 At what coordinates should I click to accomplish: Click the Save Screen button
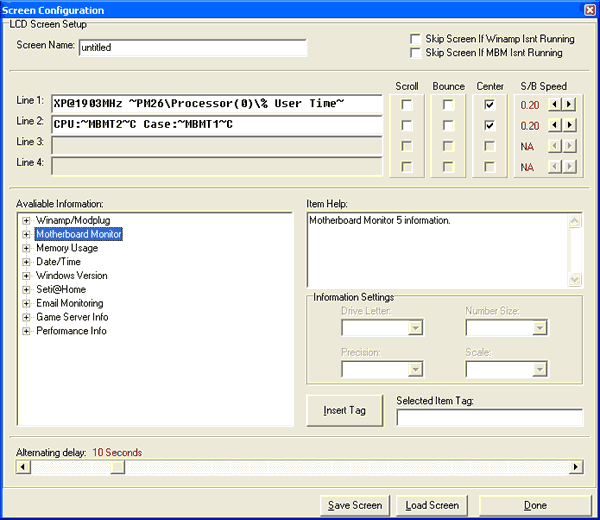355,505
